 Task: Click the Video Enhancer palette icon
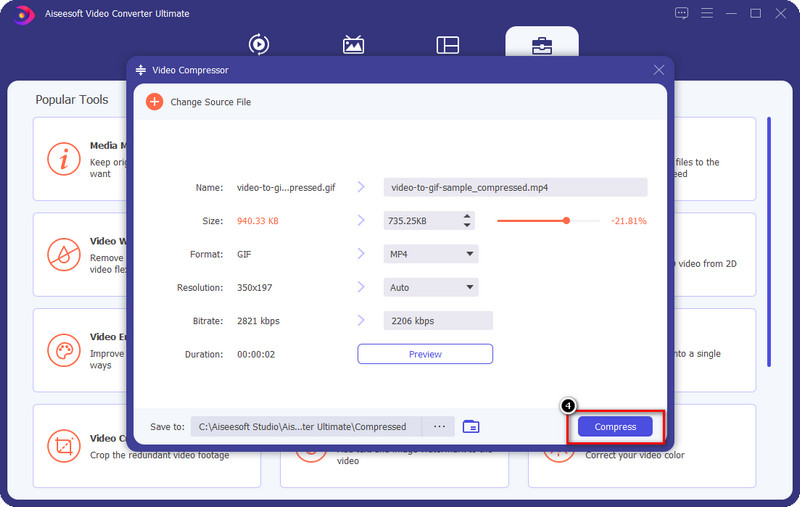[64, 350]
